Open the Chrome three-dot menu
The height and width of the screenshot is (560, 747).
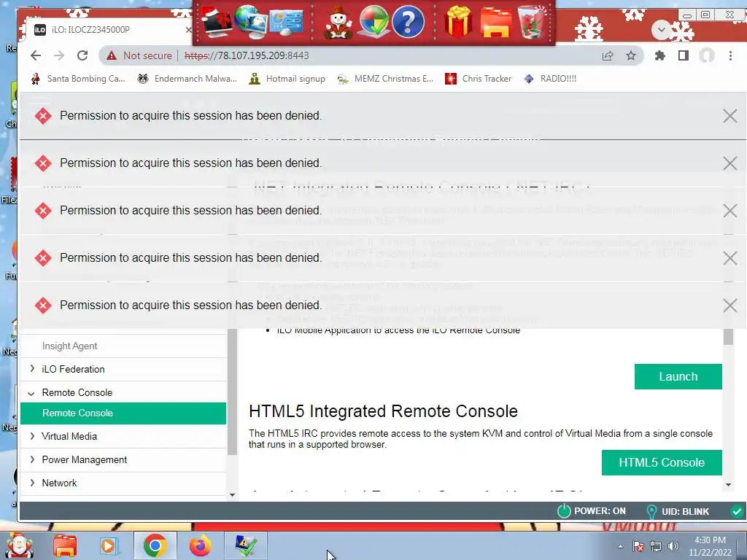[x=730, y=55]
